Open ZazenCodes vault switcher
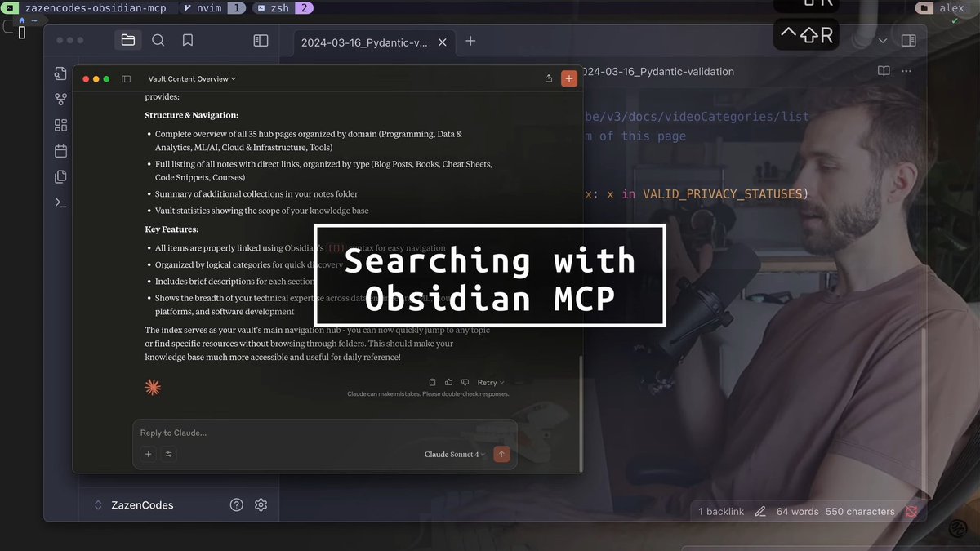This screenshot has width=980, height=551. 134,504
